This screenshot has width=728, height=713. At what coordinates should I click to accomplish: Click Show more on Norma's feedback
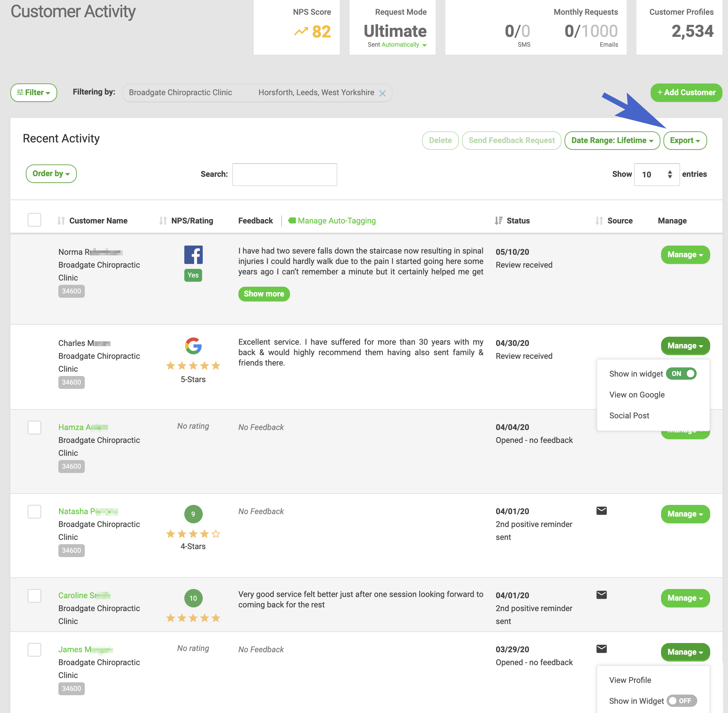(x=264, y=294)
